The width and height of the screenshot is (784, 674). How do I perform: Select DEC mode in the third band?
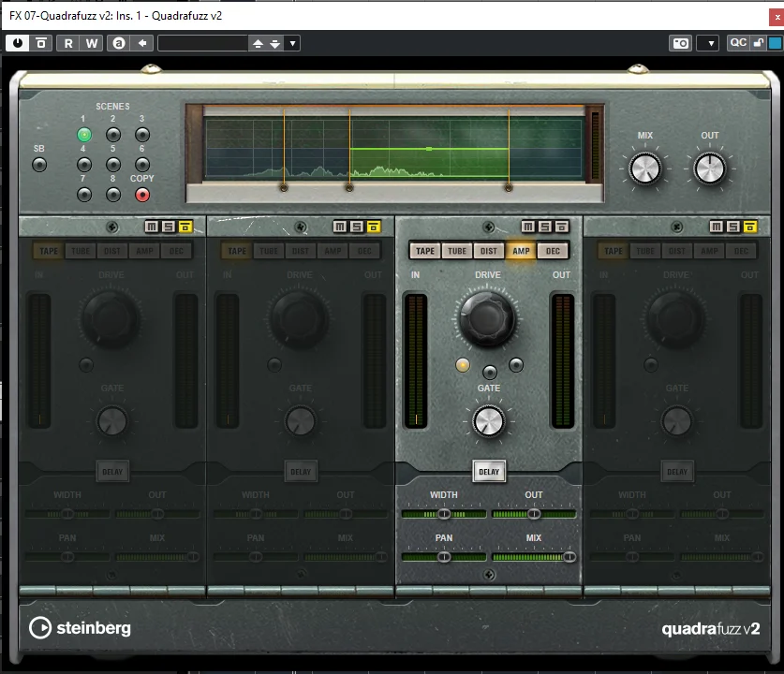pos(553,251)
